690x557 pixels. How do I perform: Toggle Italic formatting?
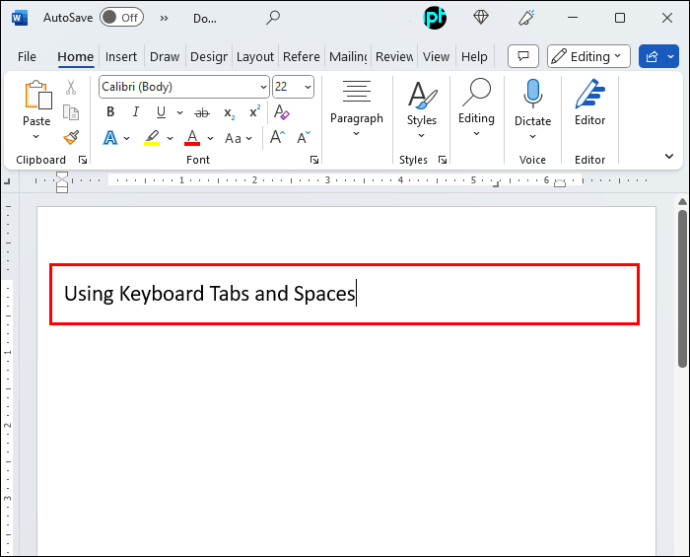(136, 112)
